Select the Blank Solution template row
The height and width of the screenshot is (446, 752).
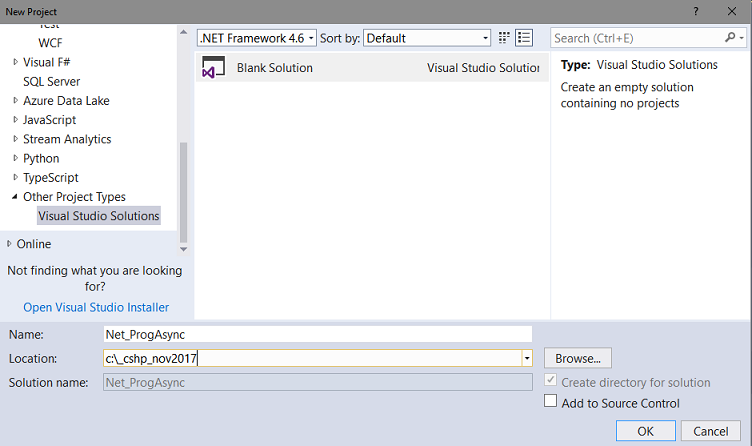372,68
